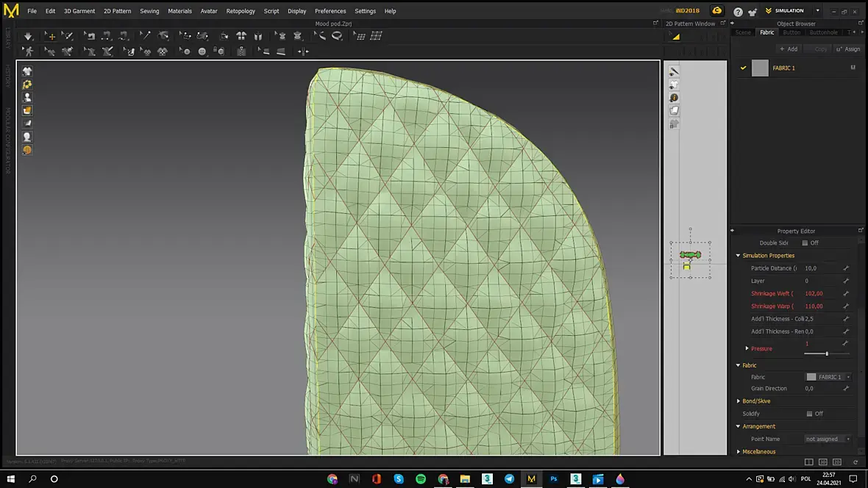Open Spotify from the Windows taskbar
The width and height of the screenshot is (868, 488).
click(x=421, y=478)
